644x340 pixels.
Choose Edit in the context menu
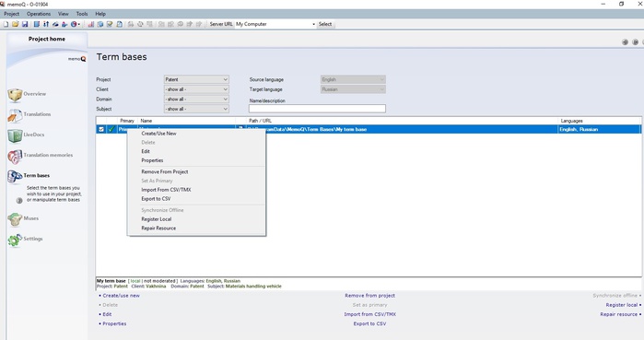(x=146, y=151)
